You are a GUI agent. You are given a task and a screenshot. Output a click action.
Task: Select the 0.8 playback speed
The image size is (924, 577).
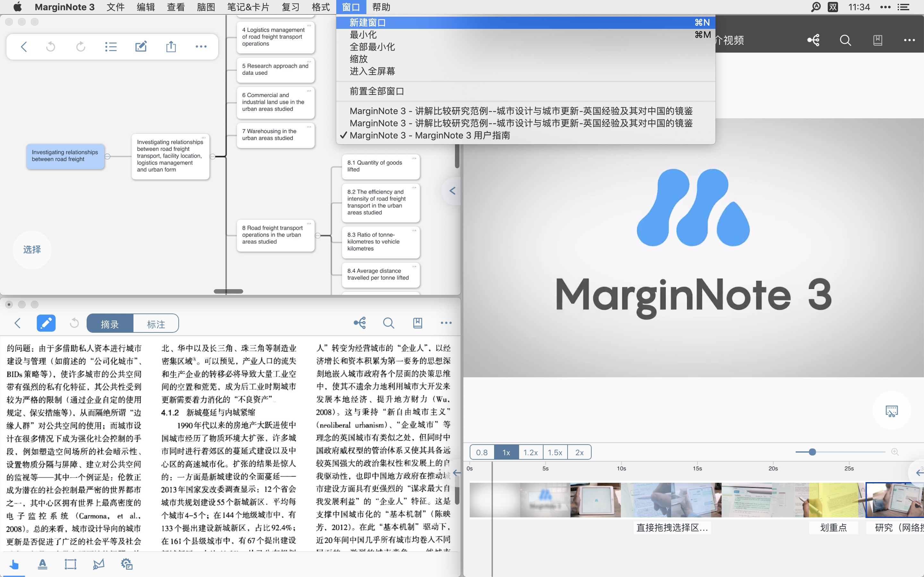pos(482,452)
